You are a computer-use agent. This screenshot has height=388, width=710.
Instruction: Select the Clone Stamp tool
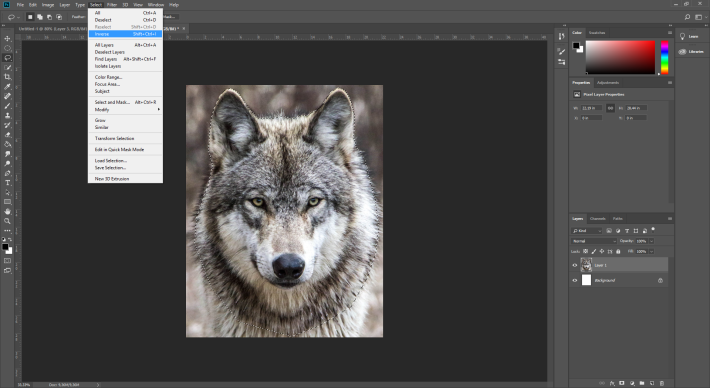tap(7, 115)
